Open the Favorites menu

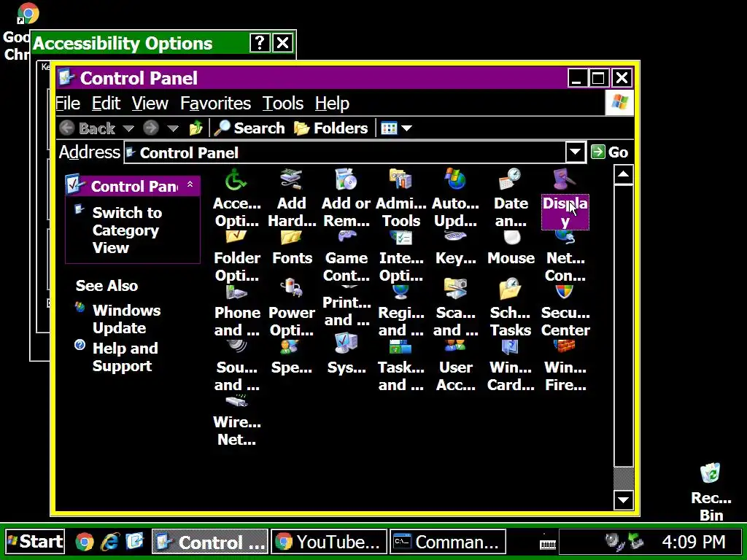pyautogui.click(x=215, y=104)
